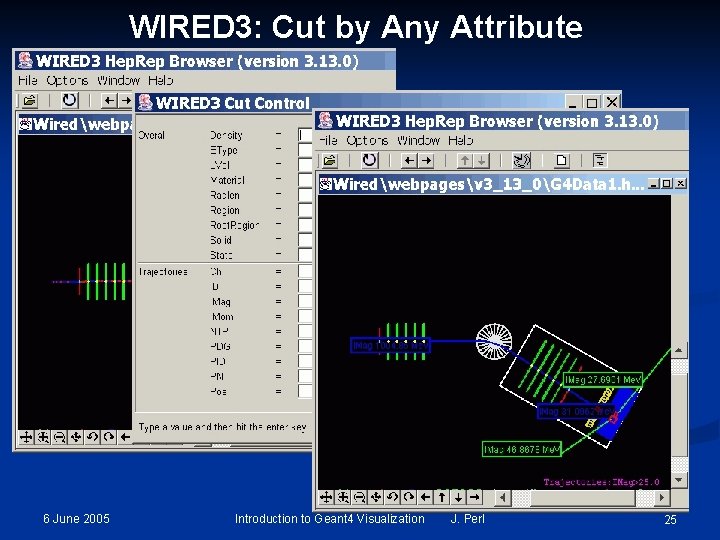The image size is (720, 540).
Task: Open Window menu in back browser window
Action: click(118, 80)
